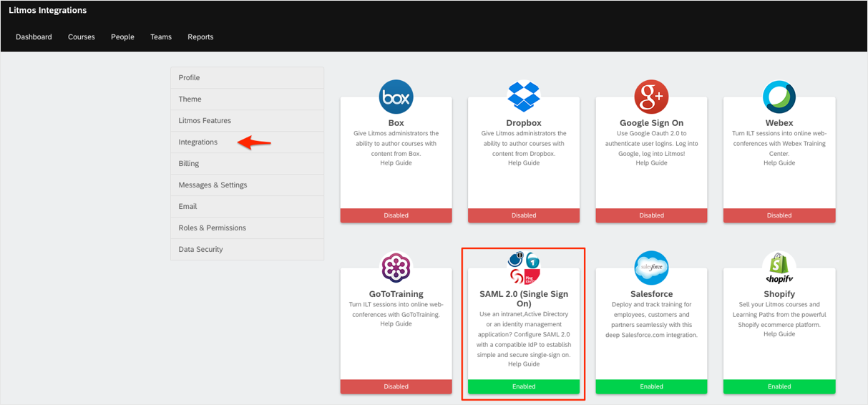868x405 pixels.
Task: Open Integrations in the settings sidebar
Action: coord(198,142)
